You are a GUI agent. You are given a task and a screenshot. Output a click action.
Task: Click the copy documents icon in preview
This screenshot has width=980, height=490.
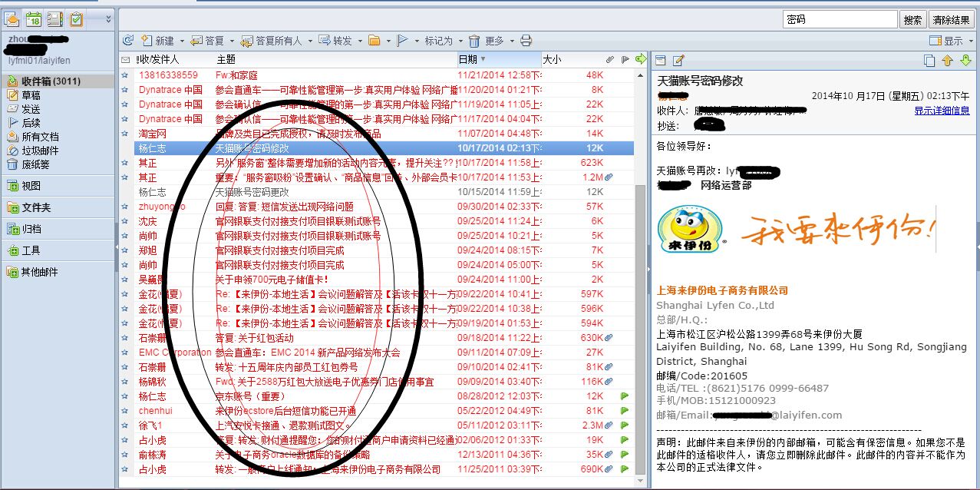(x=929, y=61)
